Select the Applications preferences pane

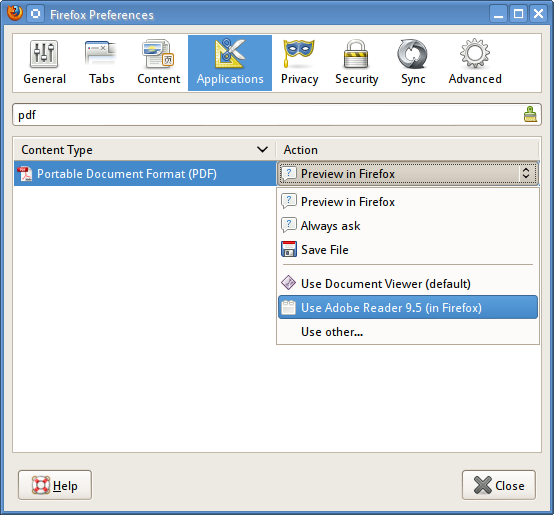pos(230,63)
